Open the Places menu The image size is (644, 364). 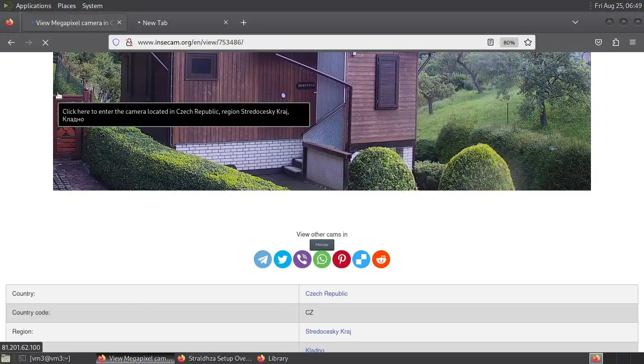[x=67, y=6]
